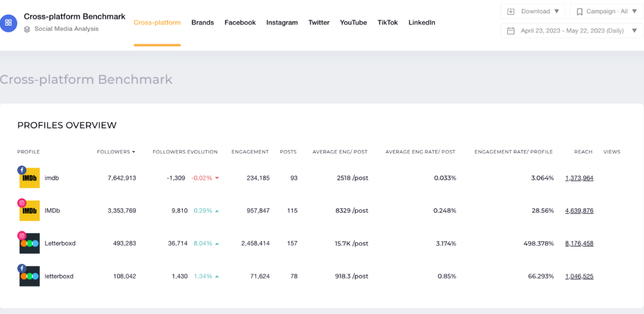Click followers count 108,042
This screenshot has width=644, height=314.
(x=125, y=277)
